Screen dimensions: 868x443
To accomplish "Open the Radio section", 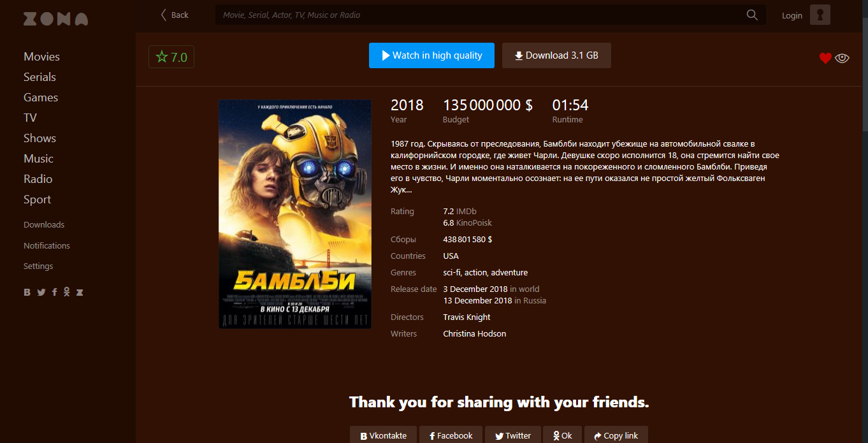I will click(38, 179).
